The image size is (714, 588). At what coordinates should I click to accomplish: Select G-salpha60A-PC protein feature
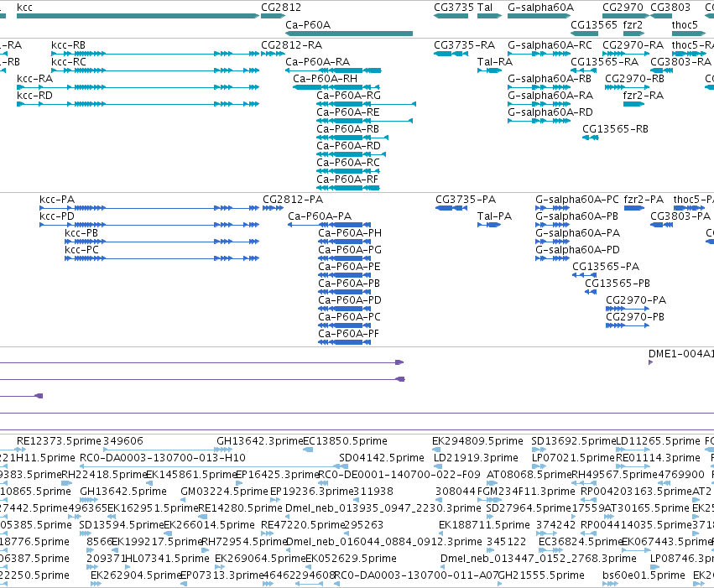[553, 208]
